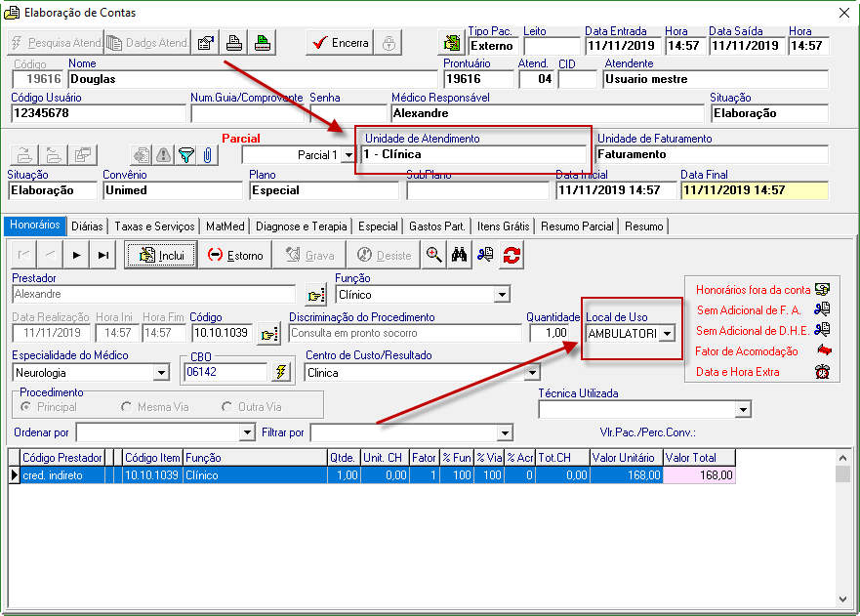Click the Valor Unitário column header
The width and height of the screenshot is (860, 616).
pos(627,458)
